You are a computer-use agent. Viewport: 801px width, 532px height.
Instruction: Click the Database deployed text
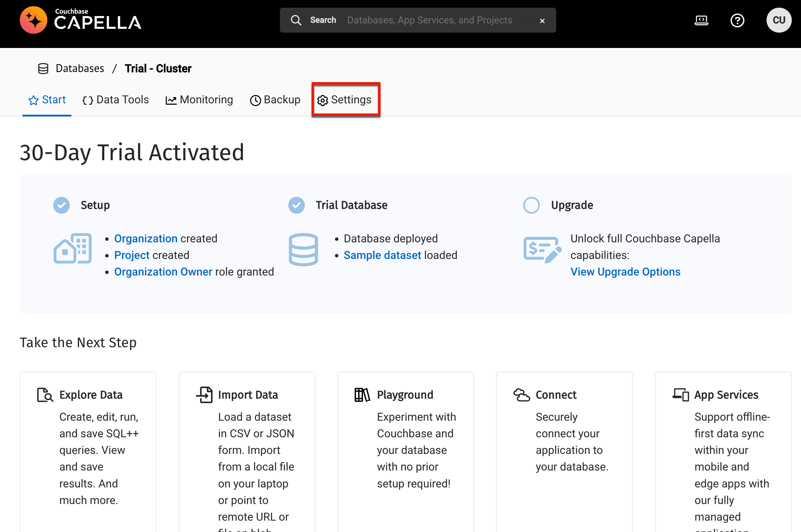pos(391,239)
